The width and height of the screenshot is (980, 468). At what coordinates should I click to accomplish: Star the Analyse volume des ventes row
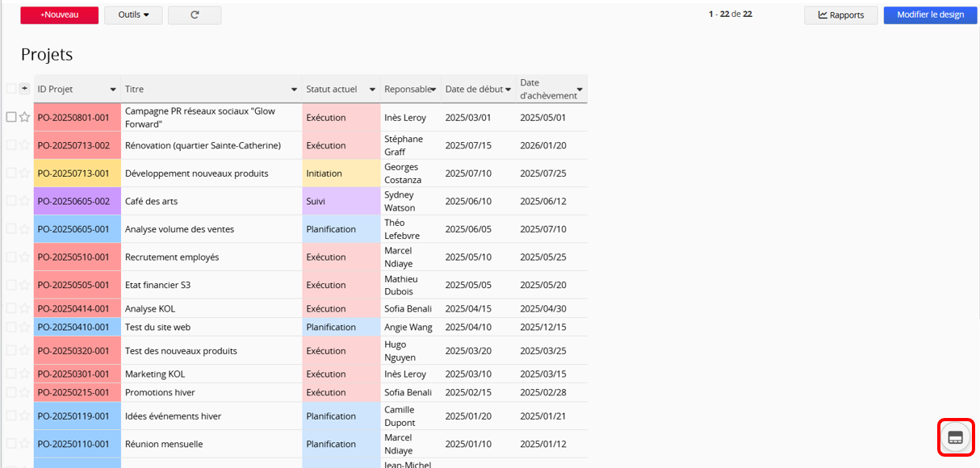[24, 229]
